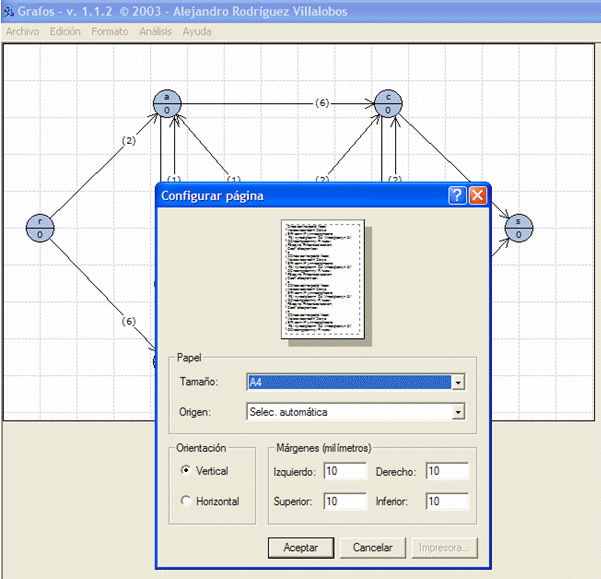The height and width of the screenshot is (579, 601).
Task: Choose Horizontal orientation
Action: 186,501
